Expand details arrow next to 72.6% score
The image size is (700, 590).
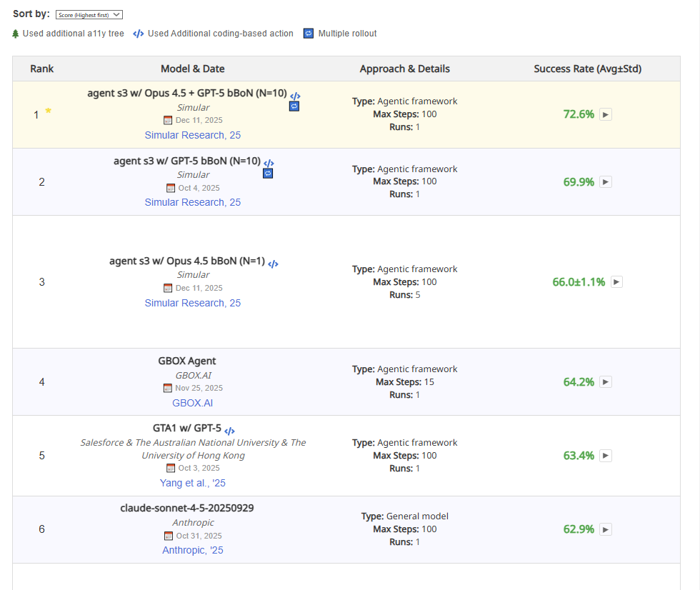(605, 114)
